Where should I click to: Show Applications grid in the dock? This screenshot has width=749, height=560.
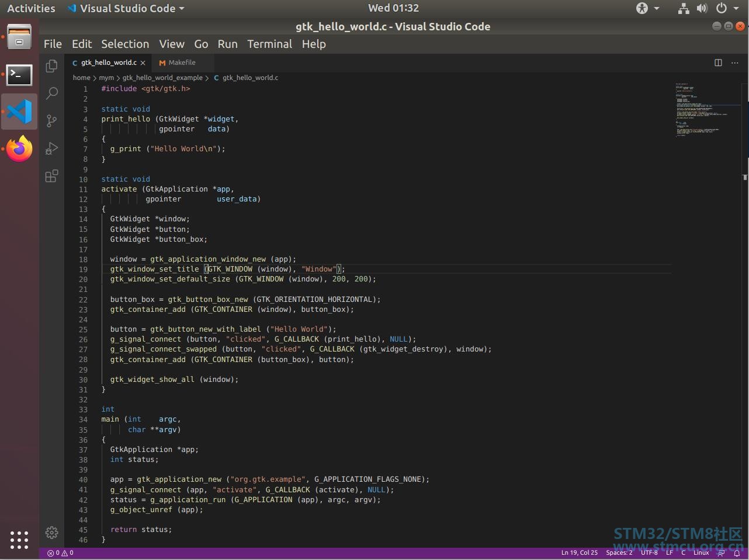click(19, 540)
